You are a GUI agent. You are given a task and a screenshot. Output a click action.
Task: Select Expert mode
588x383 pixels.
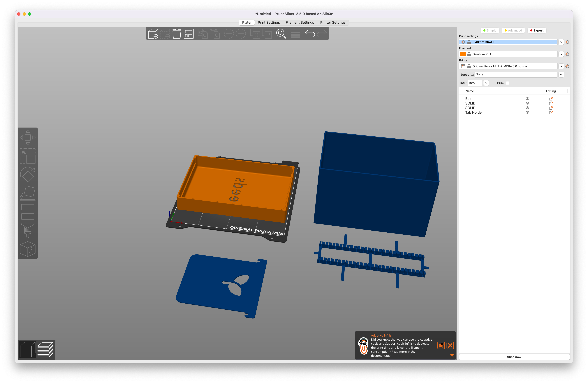click(x=537, y=30)
